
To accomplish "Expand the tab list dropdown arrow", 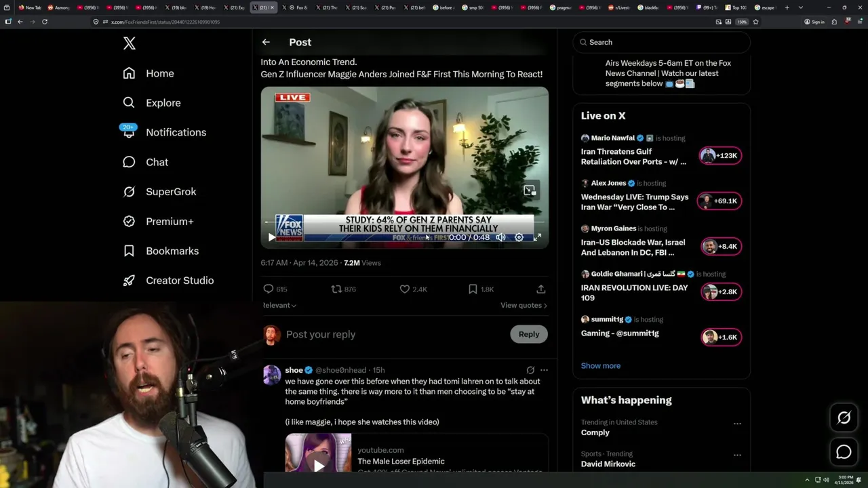I will [x=801, y=7].
